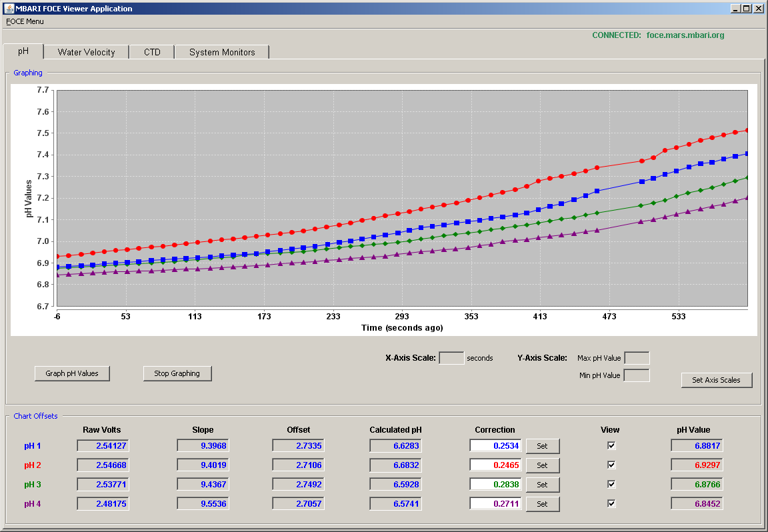The height and width of the screenshot is (532, 768).
Task: Click Set button for pH 4 correction
Action: (x=542, y=504)
